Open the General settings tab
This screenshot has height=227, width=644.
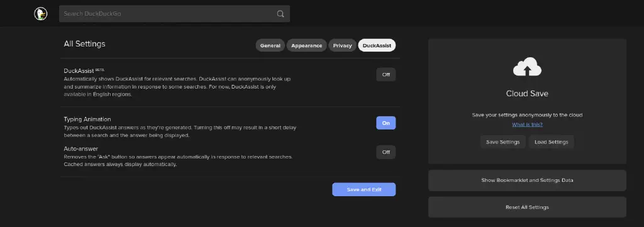[270, 45]
